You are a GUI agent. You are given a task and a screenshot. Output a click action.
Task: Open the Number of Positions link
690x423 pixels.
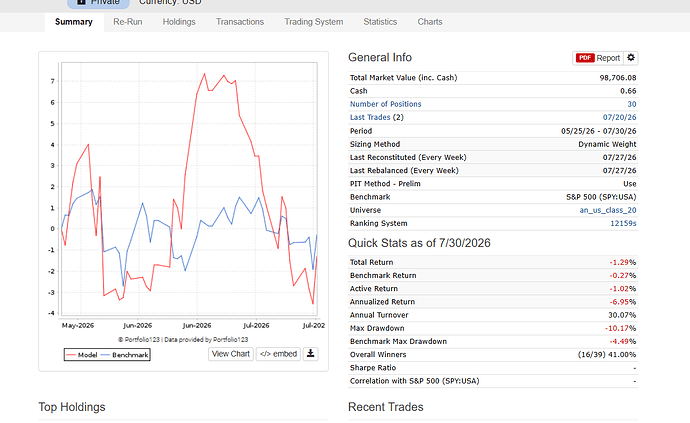[385, 104]
